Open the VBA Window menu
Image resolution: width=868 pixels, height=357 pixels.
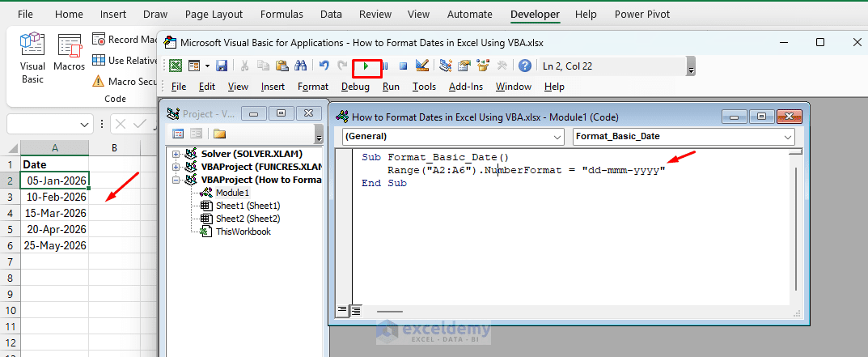(x=514, y=87)
